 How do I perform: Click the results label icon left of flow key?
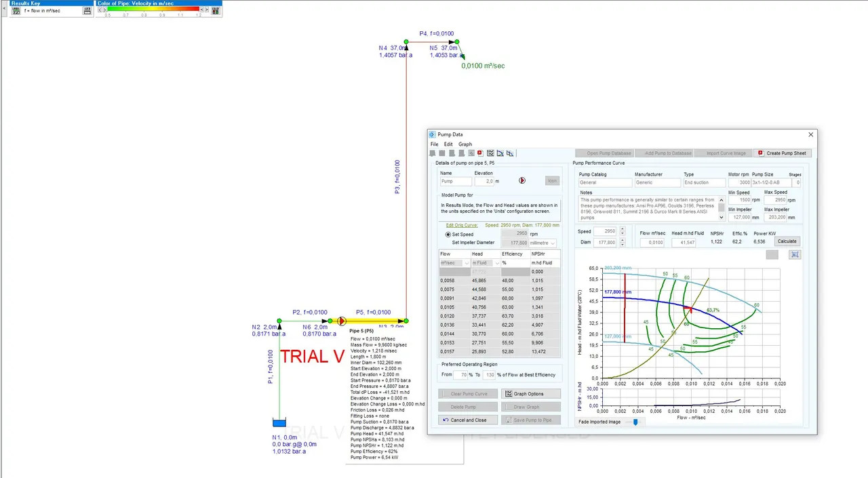pyautogui.click(x=16, y=11)
